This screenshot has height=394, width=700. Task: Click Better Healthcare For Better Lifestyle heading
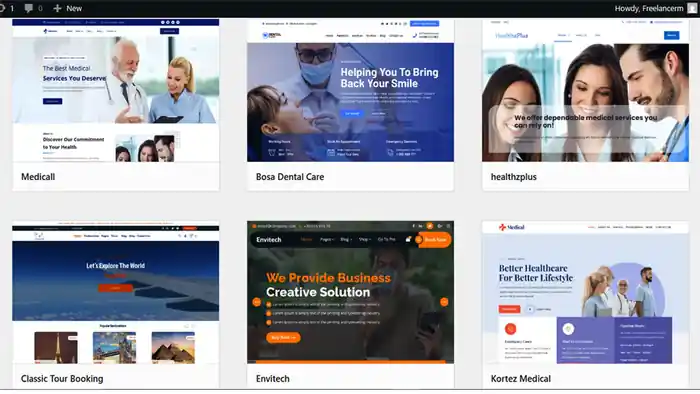click(x=536, y=273)
